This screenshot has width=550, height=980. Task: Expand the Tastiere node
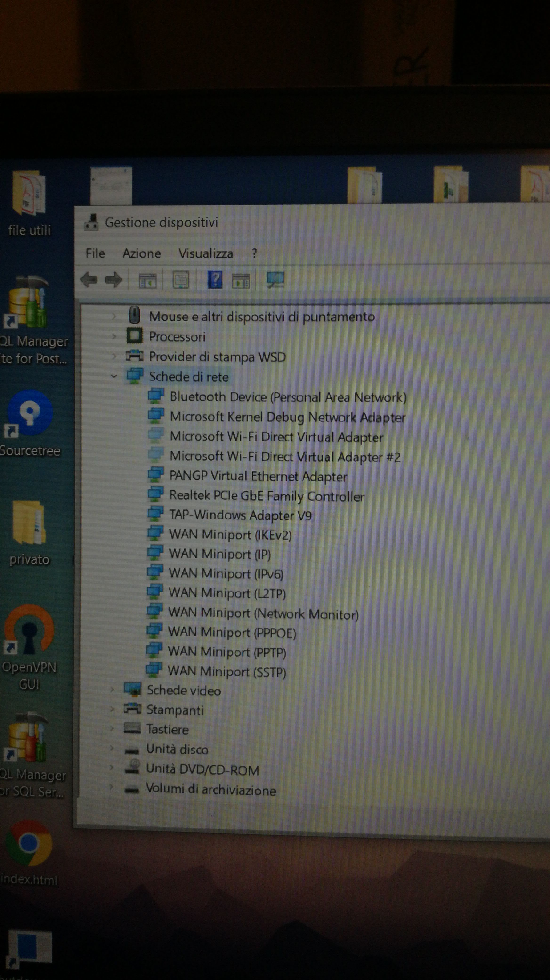point(111,729)
